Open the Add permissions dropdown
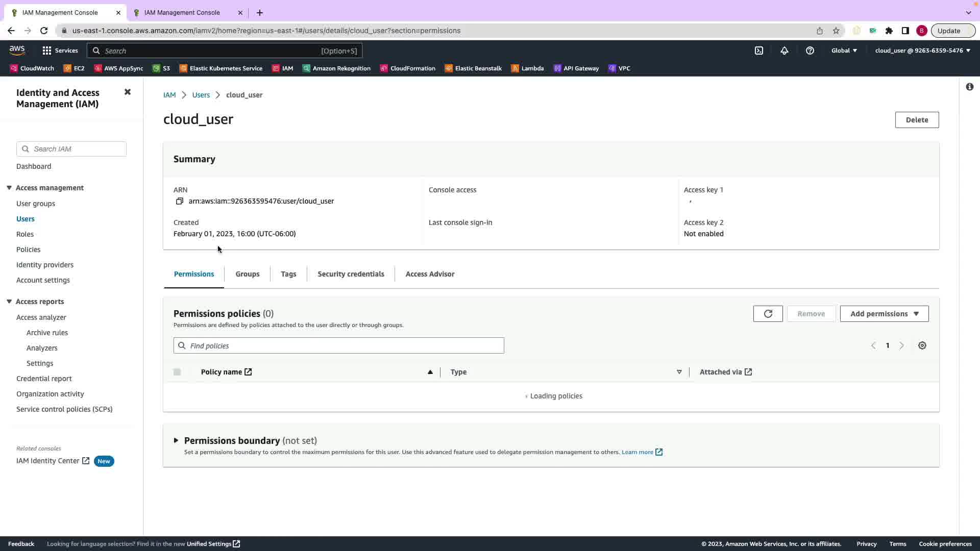The image size is (980, 551). 884,314
